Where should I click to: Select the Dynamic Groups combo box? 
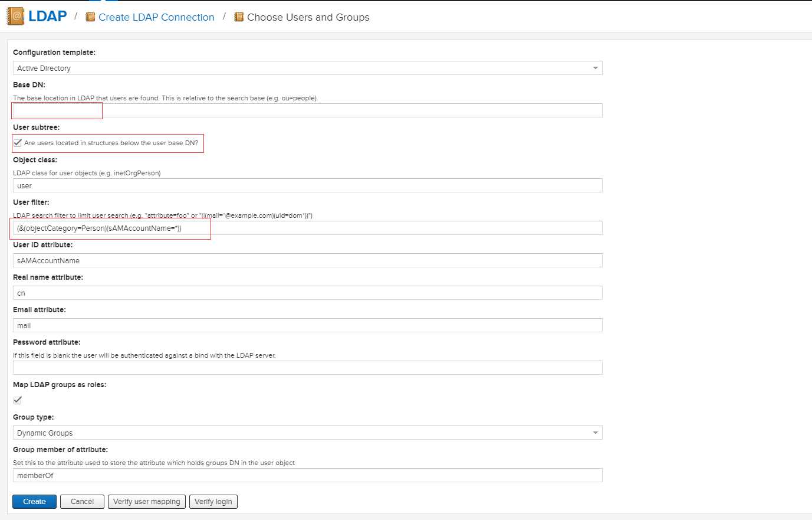307,433
